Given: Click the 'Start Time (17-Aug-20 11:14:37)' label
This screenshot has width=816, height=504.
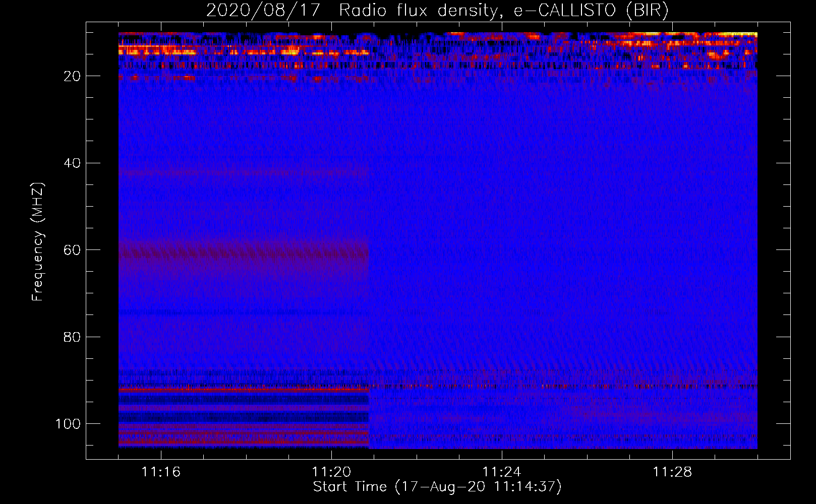Looking at the screenshot, I should pos(437,487).
